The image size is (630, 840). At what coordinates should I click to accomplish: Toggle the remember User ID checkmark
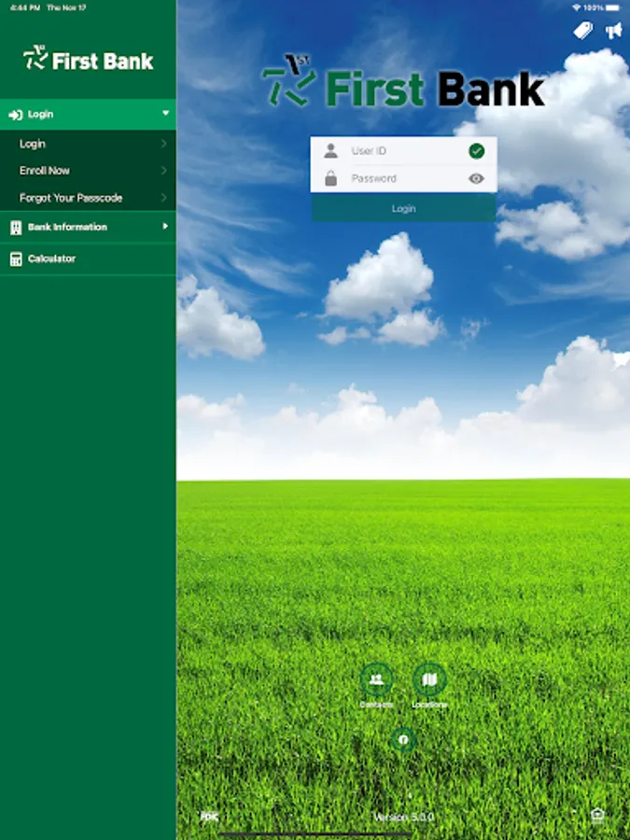tap(476, 151)
